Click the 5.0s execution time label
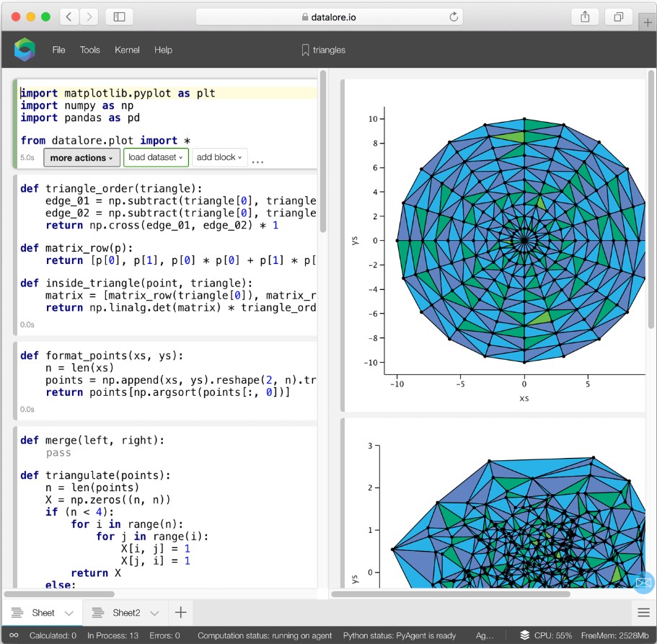 (27, 157)
